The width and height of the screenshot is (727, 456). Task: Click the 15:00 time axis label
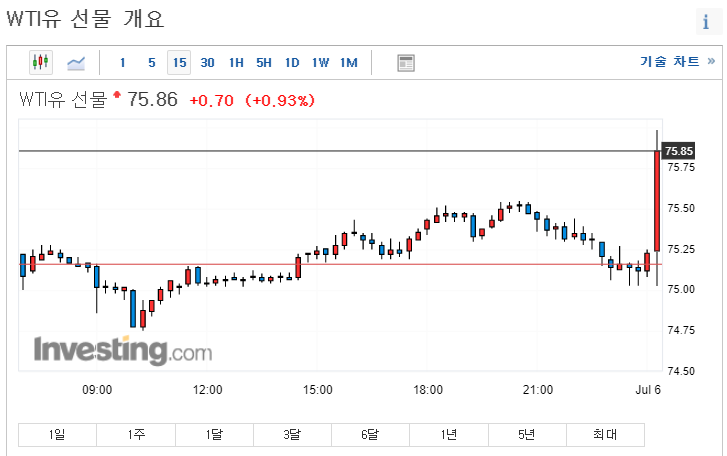click(318, 390)
